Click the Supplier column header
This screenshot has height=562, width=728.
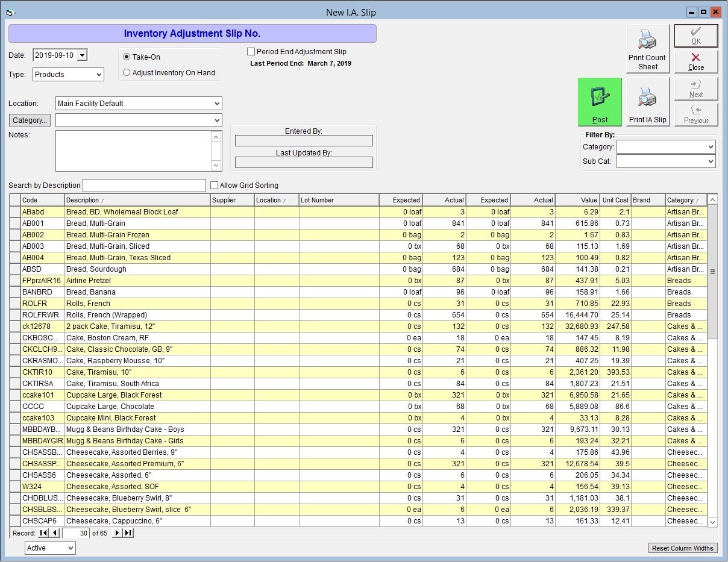232,200
